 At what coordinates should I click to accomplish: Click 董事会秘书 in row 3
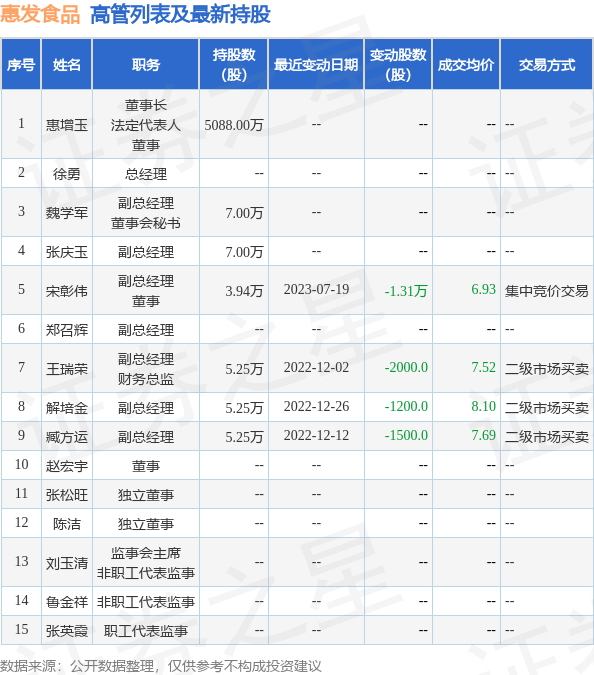click(x=146, y=223)
